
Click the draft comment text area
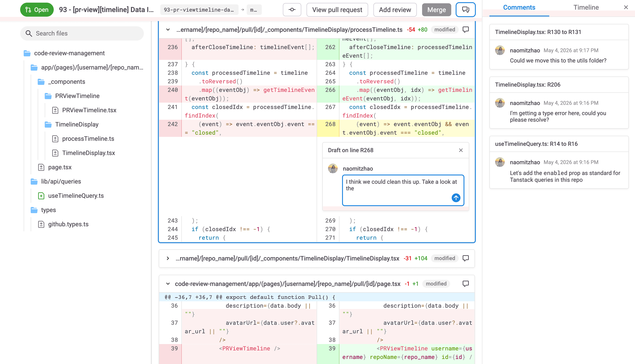403,190
